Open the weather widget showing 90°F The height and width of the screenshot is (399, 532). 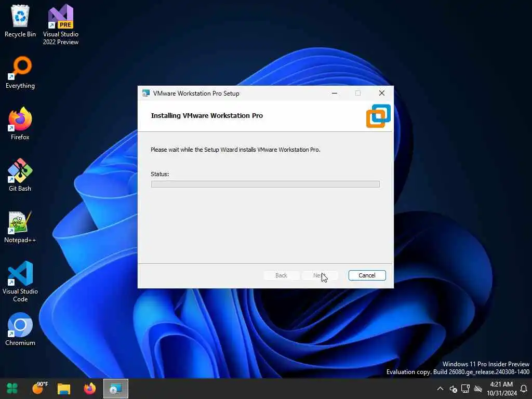(39, 389)
